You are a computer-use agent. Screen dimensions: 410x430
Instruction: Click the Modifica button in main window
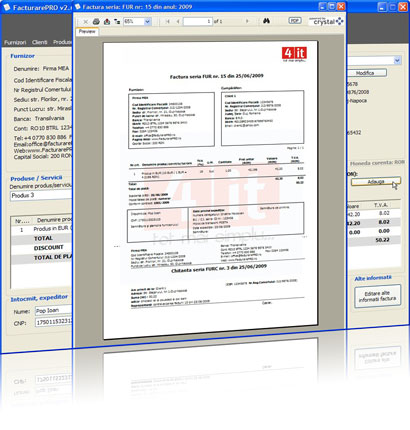click(367, 73)
